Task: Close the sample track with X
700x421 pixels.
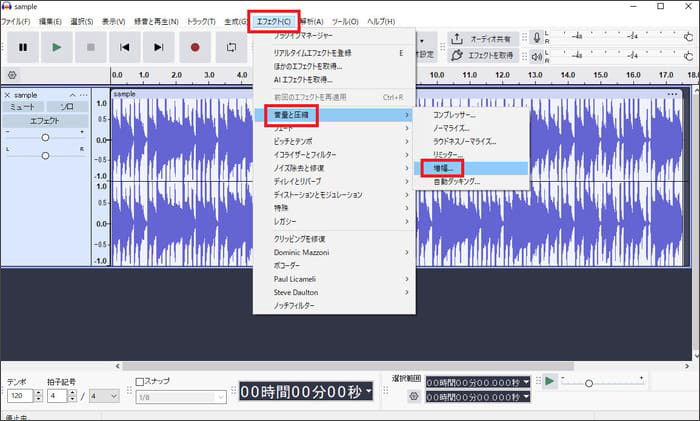Action: (x=7, y=95)
